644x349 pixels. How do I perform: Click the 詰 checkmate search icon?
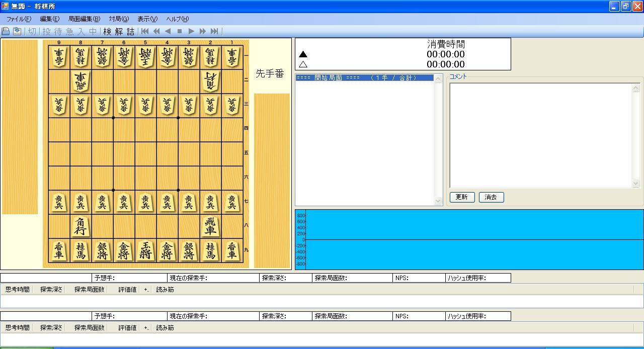(130, 31)
